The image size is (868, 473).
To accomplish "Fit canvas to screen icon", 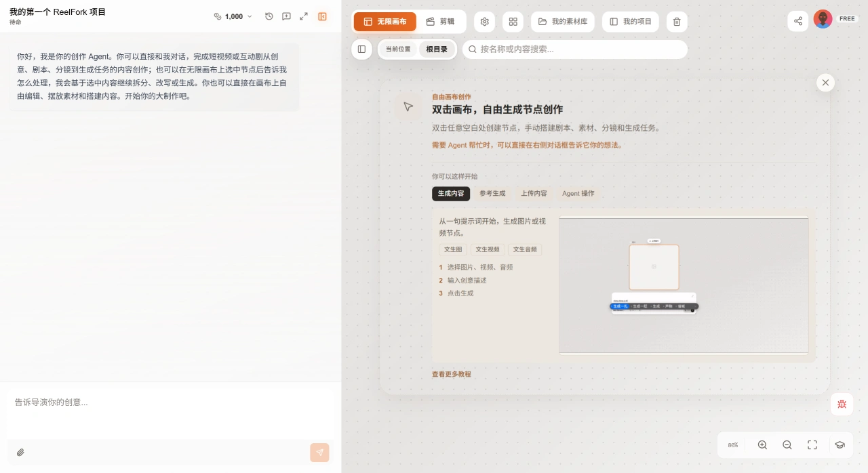I will (812, 445).
